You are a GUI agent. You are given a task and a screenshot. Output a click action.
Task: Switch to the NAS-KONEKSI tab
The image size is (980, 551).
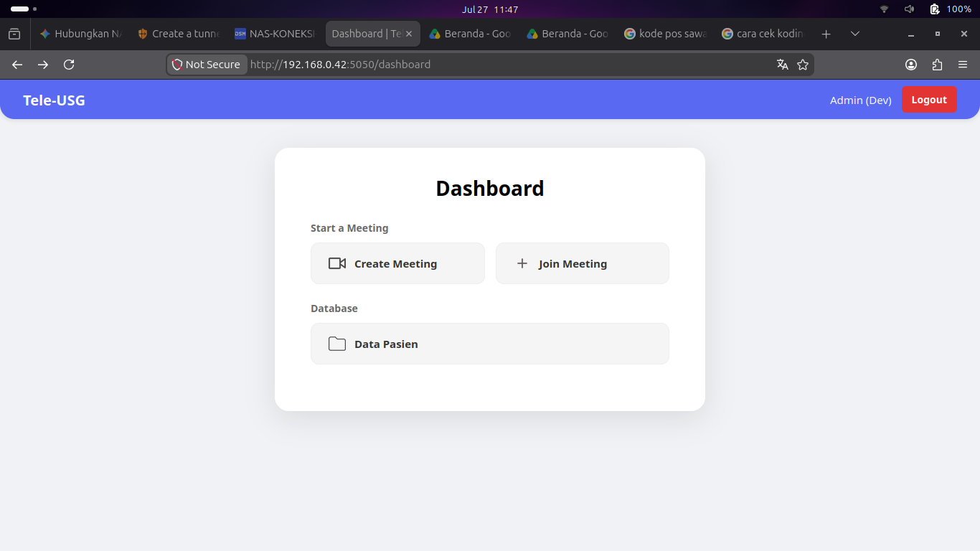(x=277, y=34)
